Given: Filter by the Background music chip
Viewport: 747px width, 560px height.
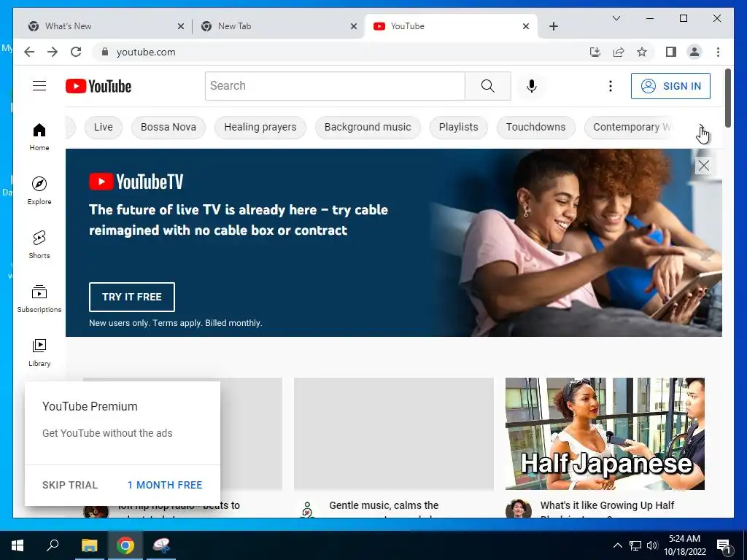Looking at the screenshot, I should point(368,127).
